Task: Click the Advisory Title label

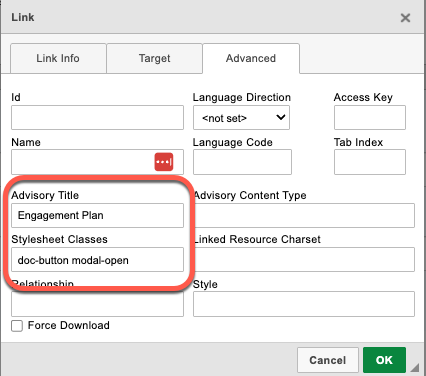Action: (x=45, y=195)
